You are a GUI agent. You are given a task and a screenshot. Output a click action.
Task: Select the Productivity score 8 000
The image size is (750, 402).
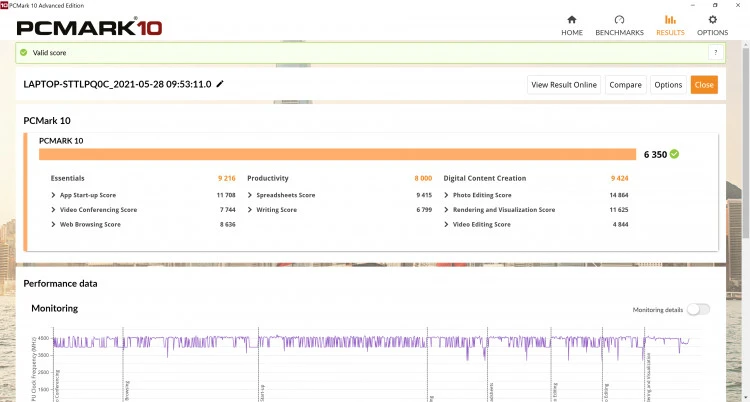point(423,178)
